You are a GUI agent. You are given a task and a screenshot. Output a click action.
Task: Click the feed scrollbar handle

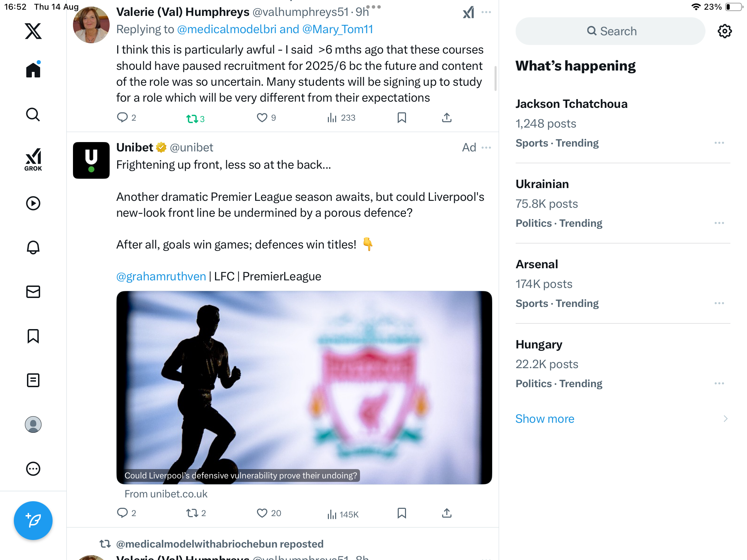tap(496, 79)
